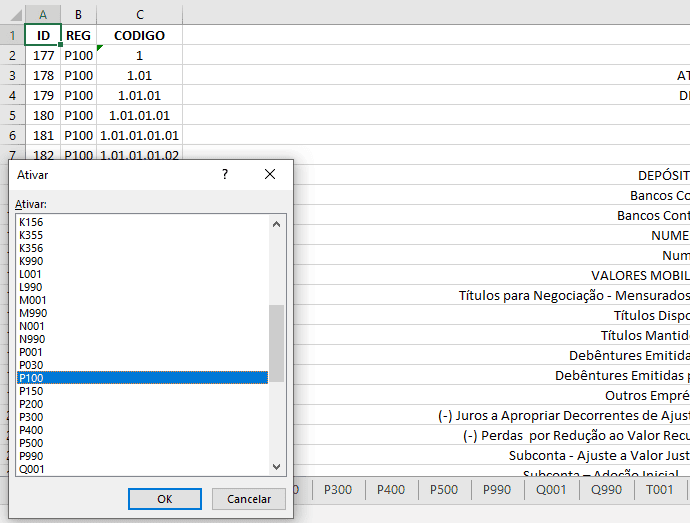Close the Ativar dialog
The width and height of the screenshot is (690, 523).
(x=270, y=174)
